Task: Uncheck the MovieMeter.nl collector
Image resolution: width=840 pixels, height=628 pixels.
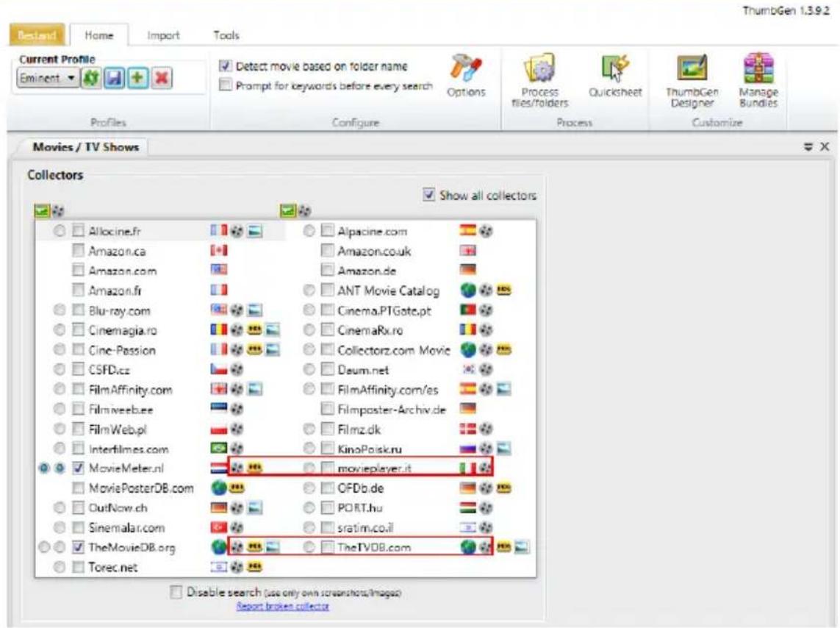Action: click(x=78, y=468)
